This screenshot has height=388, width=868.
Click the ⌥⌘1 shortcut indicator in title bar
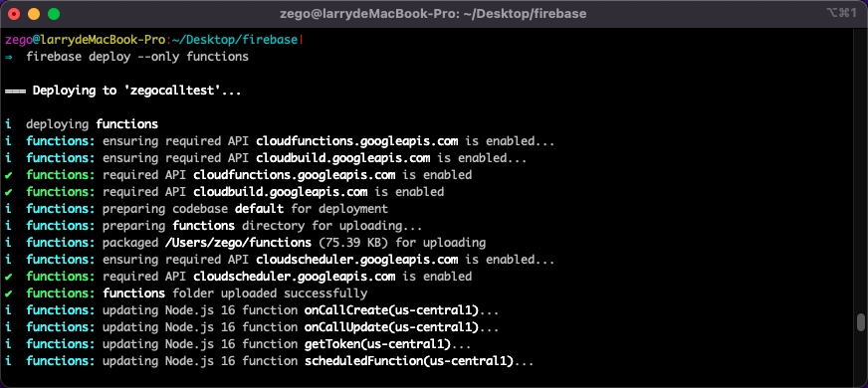841,13
